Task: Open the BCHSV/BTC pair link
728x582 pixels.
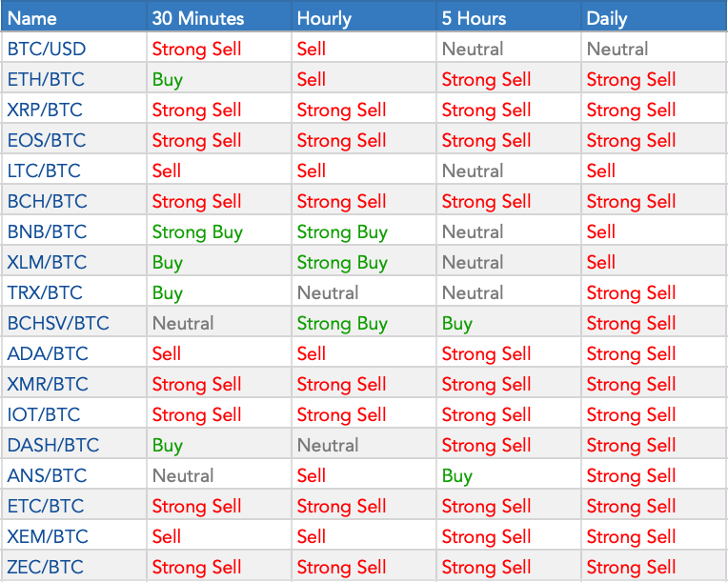Action: (58, 323)
